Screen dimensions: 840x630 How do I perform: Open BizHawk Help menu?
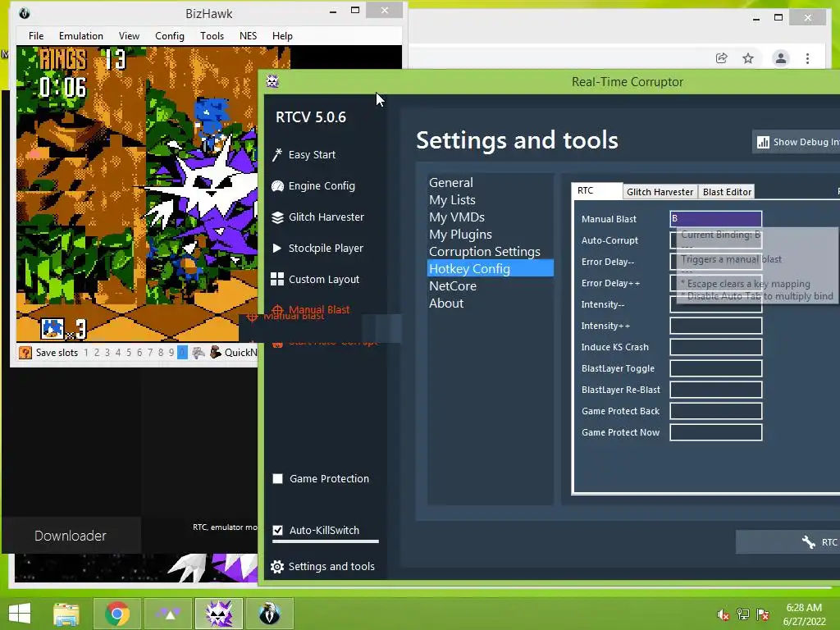click(282, 36)
